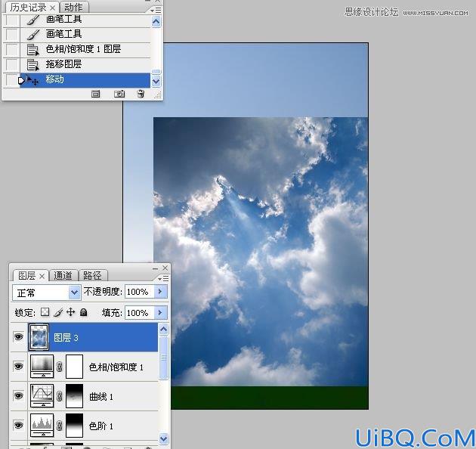
Task: Select the drag layer history state
Action: tap(85, 64)
